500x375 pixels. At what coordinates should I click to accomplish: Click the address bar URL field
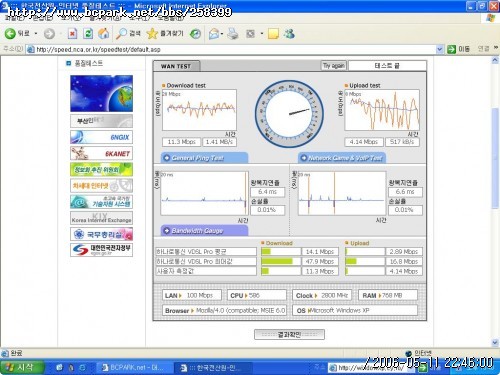(x=235, y=49)
